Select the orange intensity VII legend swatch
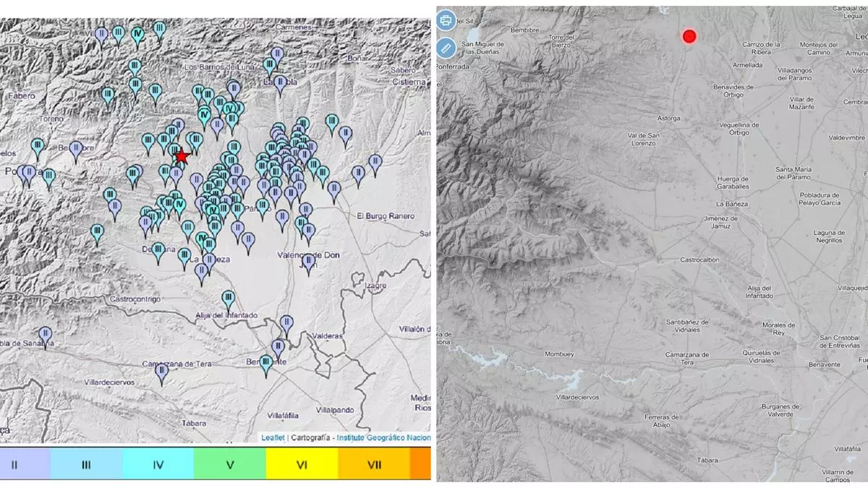 tap(373, 465)
